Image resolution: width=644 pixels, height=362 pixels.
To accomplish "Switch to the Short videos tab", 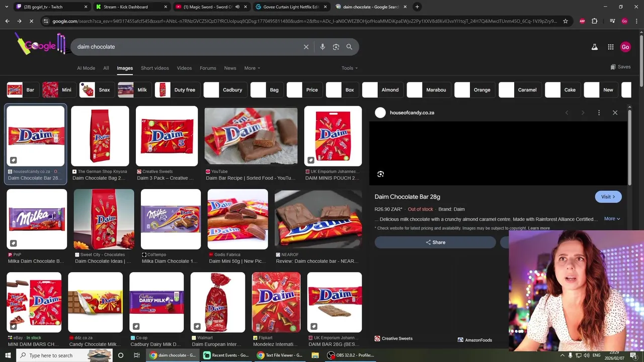I will point(155,68).
